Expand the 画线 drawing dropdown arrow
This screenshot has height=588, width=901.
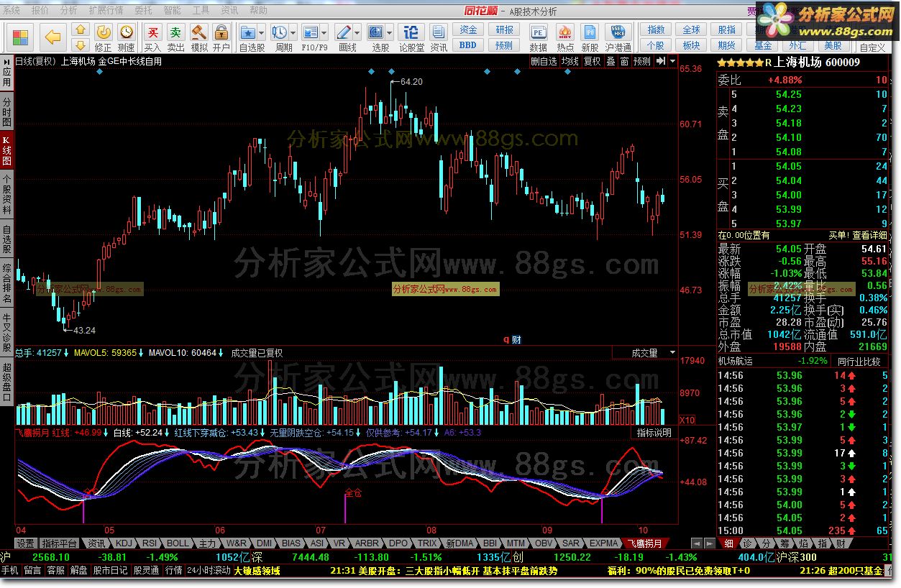(357, 33)
